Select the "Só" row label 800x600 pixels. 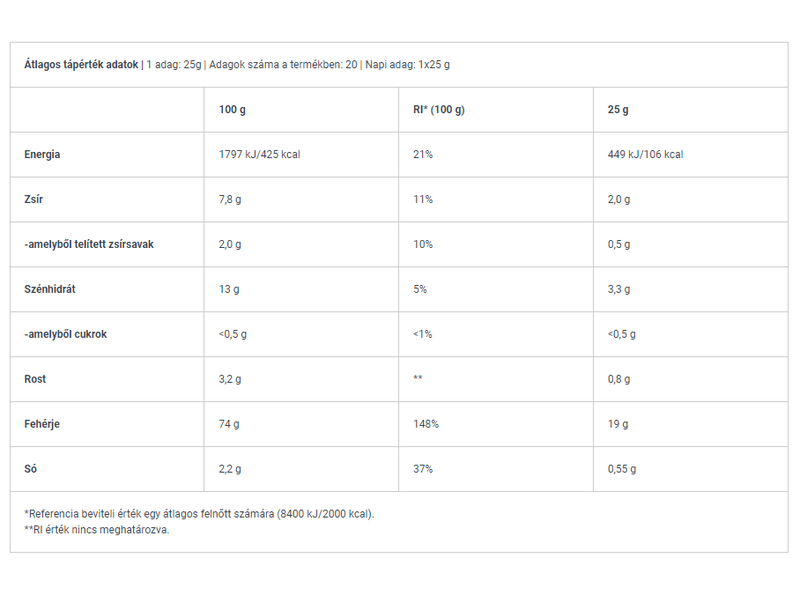tap(30, 469)
